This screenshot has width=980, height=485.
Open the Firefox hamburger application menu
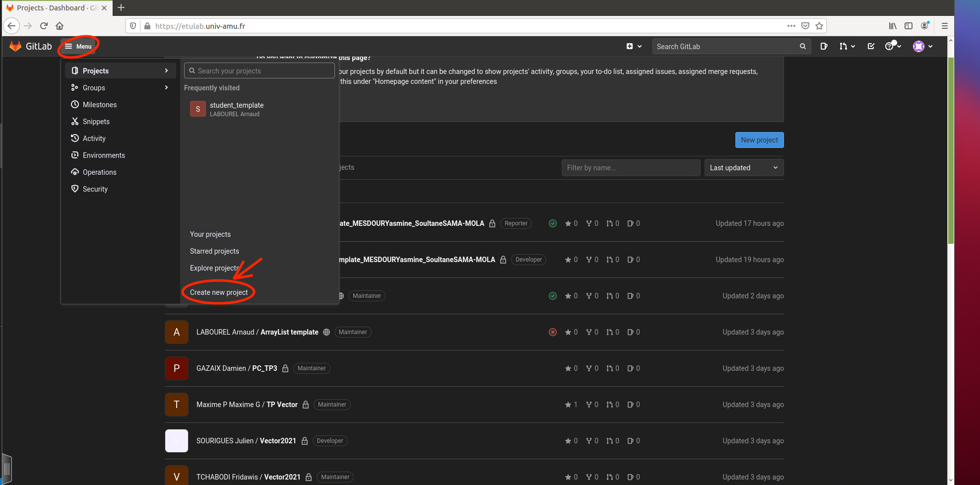(944, 26)
